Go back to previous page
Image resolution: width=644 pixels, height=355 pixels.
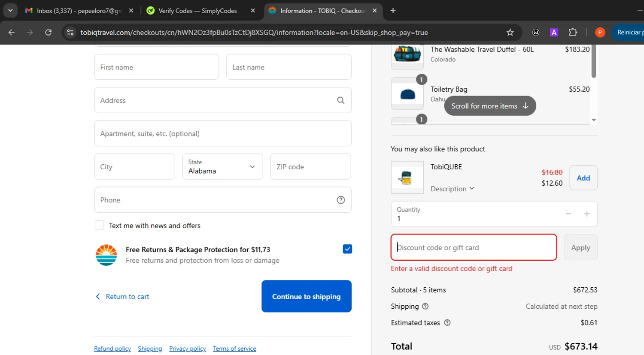(12, 33)
